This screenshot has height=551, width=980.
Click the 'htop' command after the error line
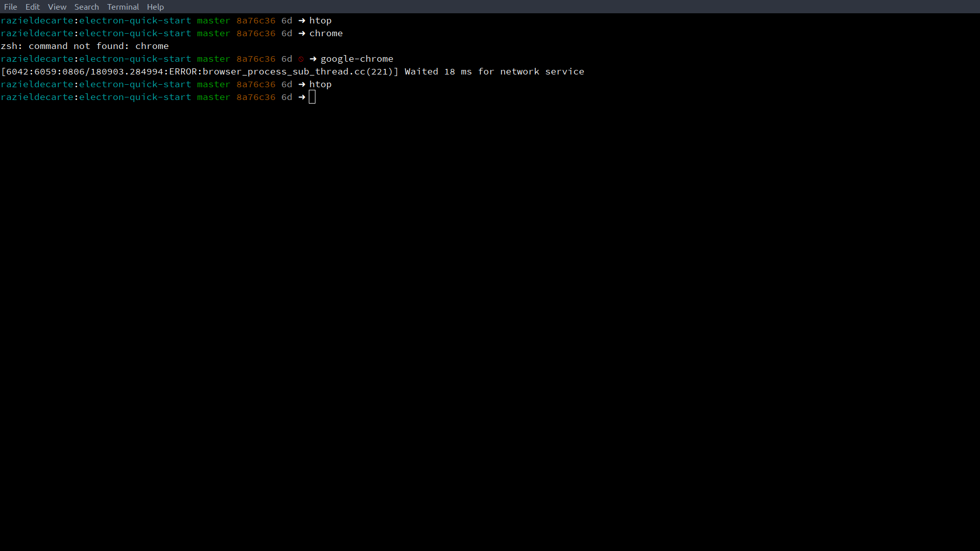(x=321, y=84)
